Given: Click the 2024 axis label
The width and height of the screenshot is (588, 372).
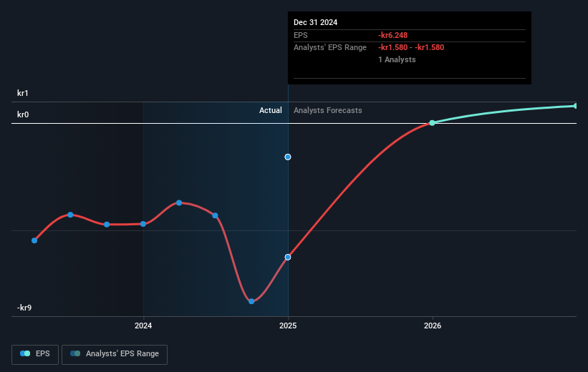Looking at the screenshot, I should tap(143, 325).
